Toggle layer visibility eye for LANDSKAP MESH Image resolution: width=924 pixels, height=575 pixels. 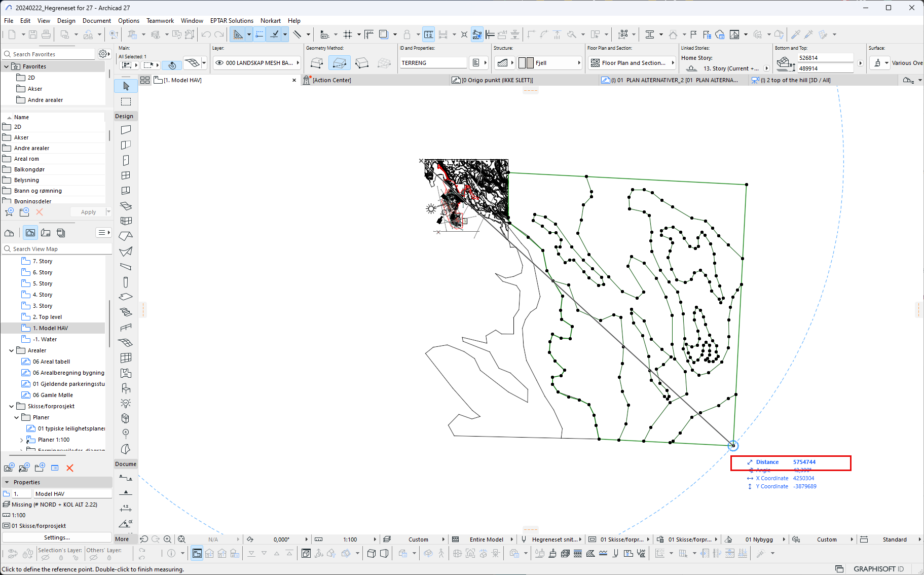click(x=219, y=63)
